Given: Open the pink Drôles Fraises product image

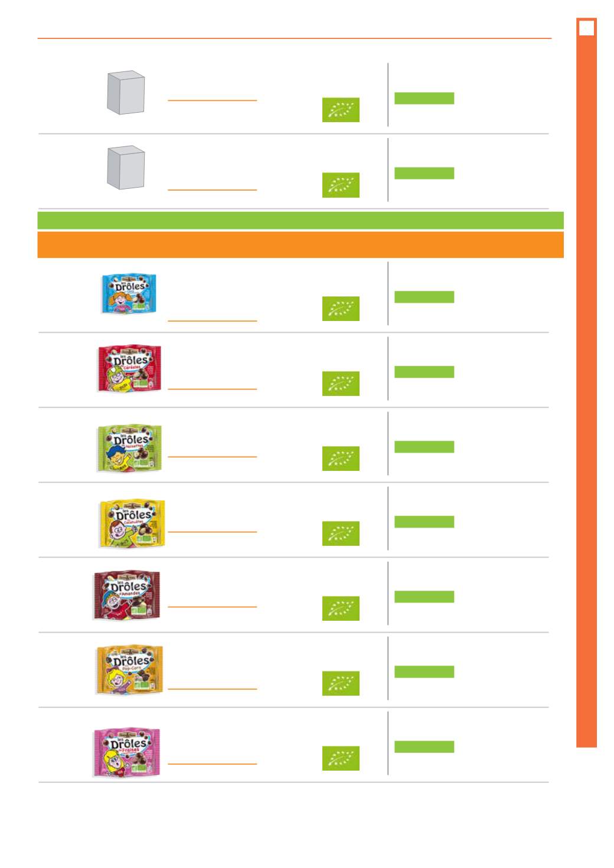Looking at the screenshot, I should point(127,752).
